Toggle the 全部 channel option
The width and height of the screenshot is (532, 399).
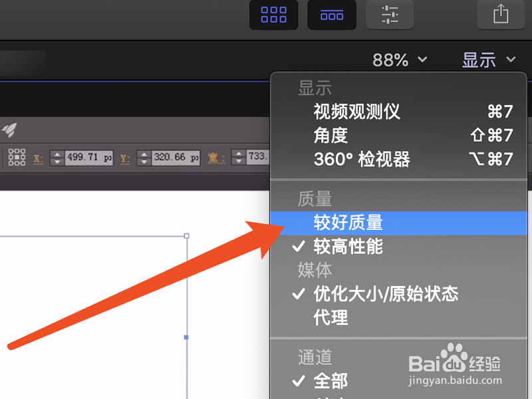331,381
